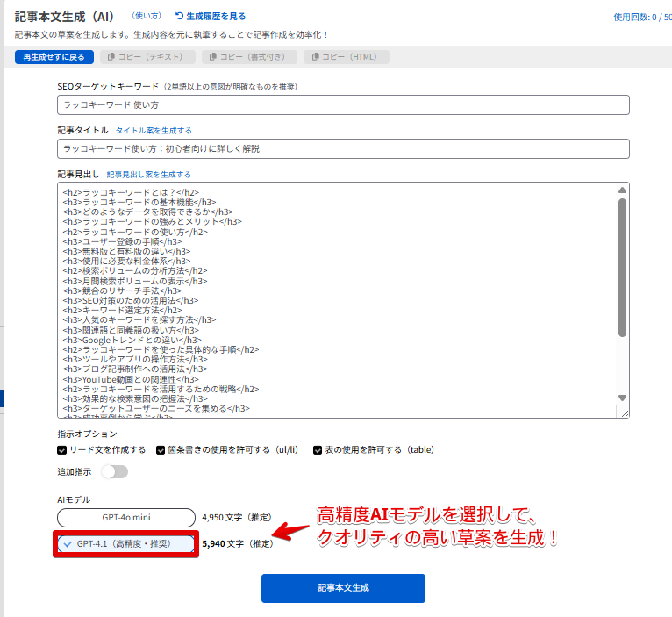
Task: Toggle リード文を作成する checkbox
Action: 61,450
